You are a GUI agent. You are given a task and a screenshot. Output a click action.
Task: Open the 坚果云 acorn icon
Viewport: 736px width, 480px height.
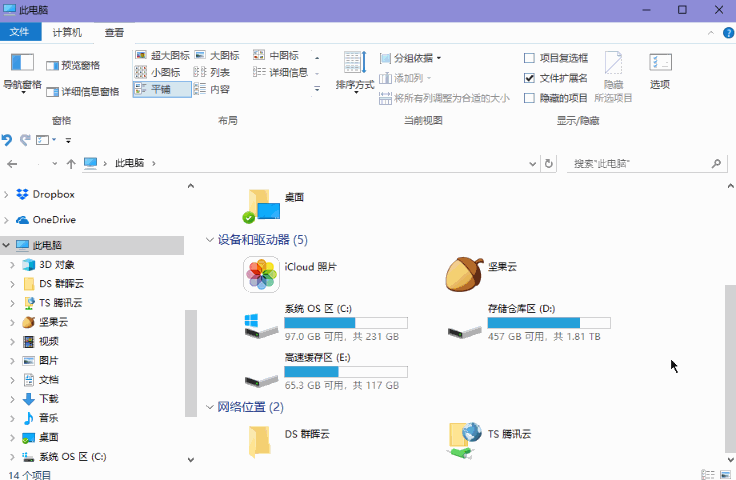[465, 274]
